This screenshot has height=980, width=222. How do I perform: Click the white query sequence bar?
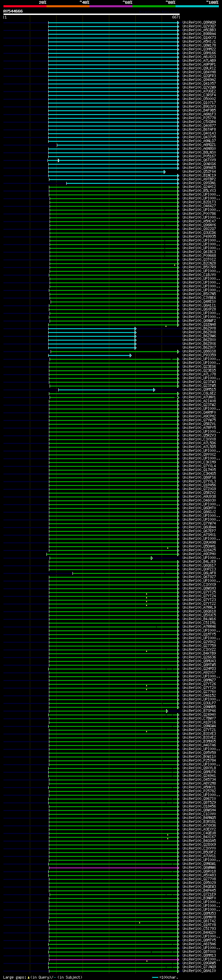(92, 14)
